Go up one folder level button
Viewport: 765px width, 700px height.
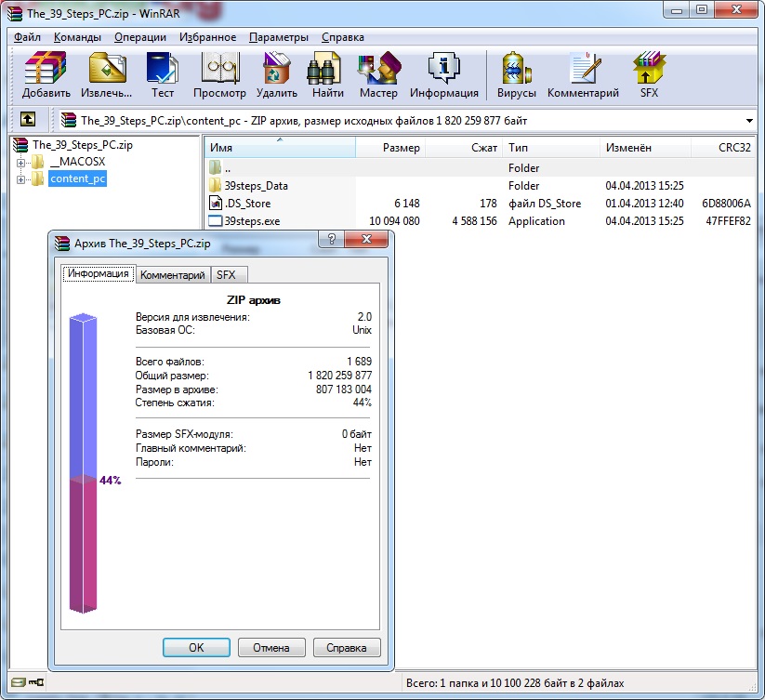(x=28, y=119)
